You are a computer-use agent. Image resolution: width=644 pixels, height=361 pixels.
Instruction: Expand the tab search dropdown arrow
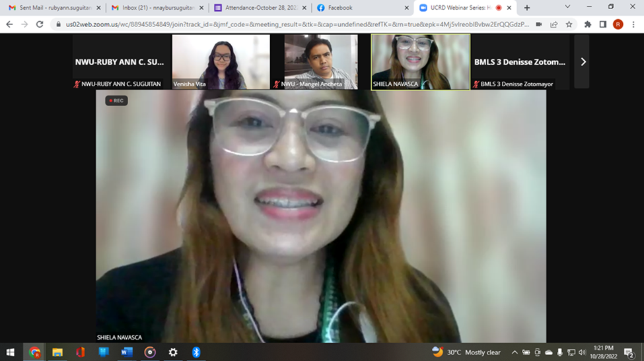tap(567, 7)
